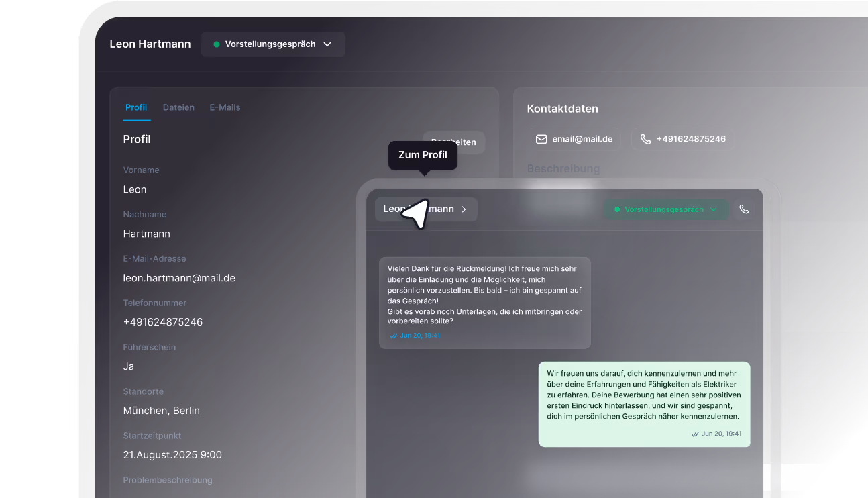The height and width of the screenshot is (498, 868).
Task: Click the envelope icon beside email@mail.de
Action: (x=541, y=138)
